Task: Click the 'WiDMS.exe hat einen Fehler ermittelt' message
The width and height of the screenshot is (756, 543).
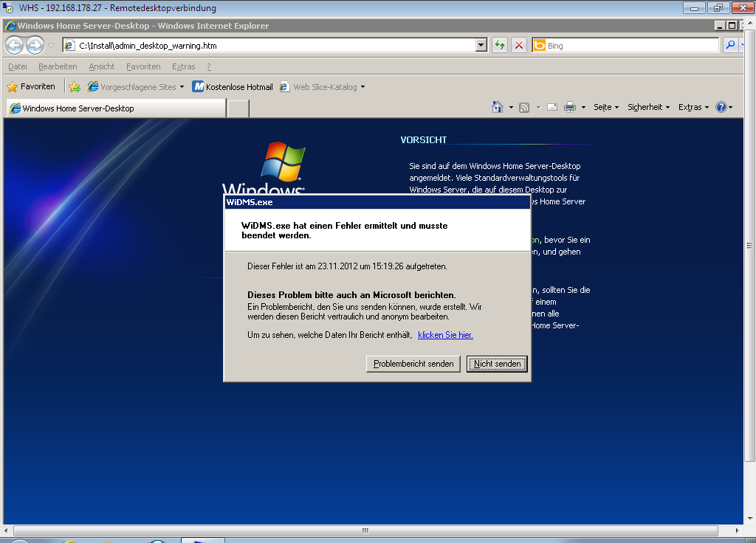Action: (x=344, y=230)
